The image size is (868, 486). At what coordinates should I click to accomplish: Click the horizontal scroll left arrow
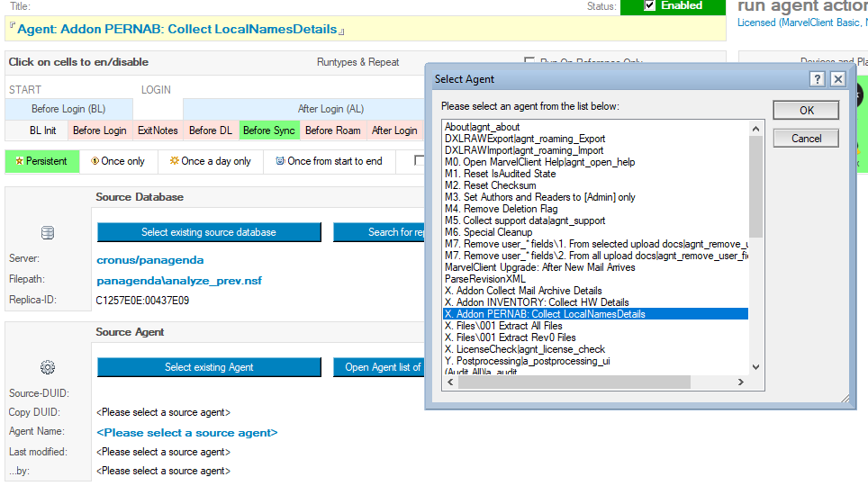450,382
